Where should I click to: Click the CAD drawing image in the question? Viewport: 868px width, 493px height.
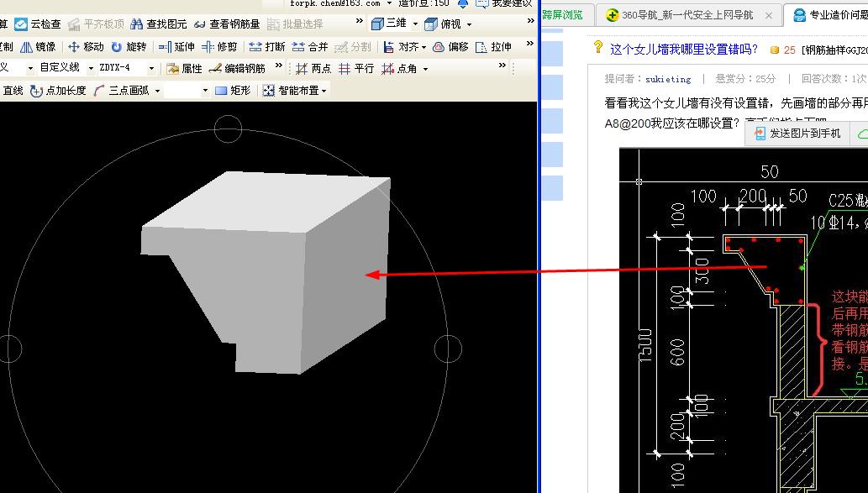coord(744,320)
